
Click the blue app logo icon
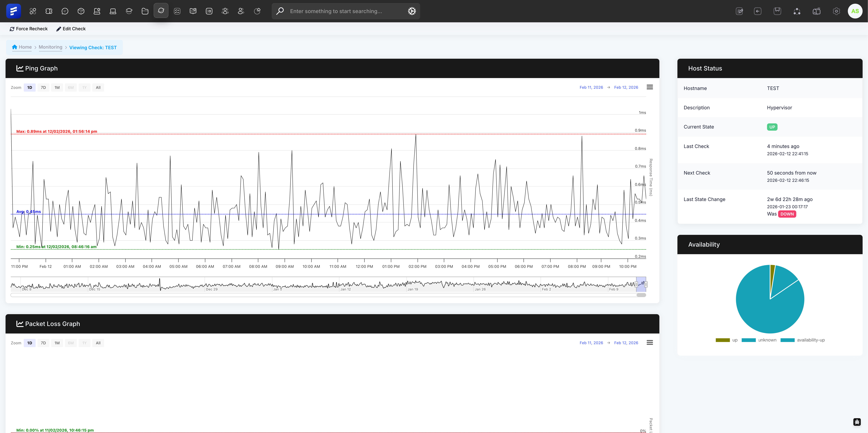click(13, 11)
